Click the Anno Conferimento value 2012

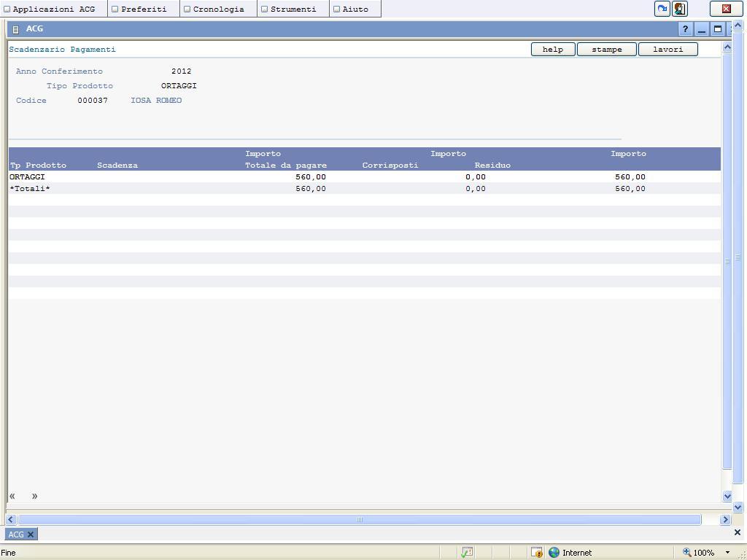(182, 71)
